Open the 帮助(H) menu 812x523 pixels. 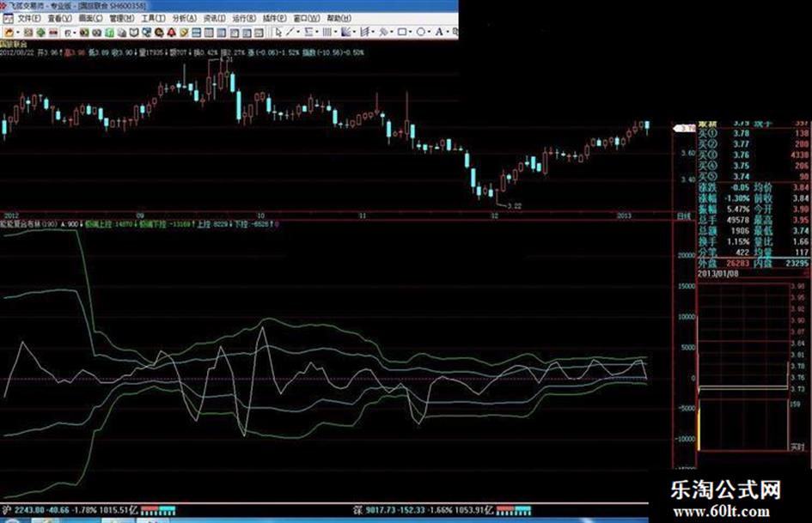pyautogui.click(x=339, y=19)
